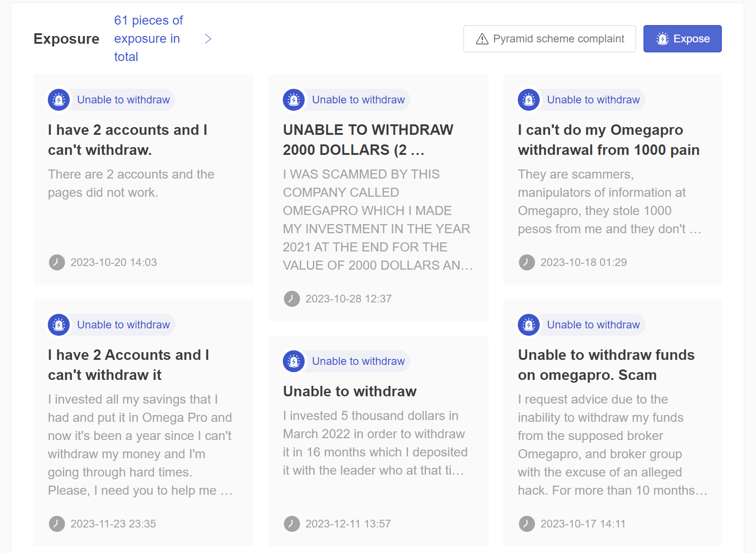The image size is (756, 553).
Task: Click the timestamp '2023-10-28 12:37'
Action: [348, 299]
